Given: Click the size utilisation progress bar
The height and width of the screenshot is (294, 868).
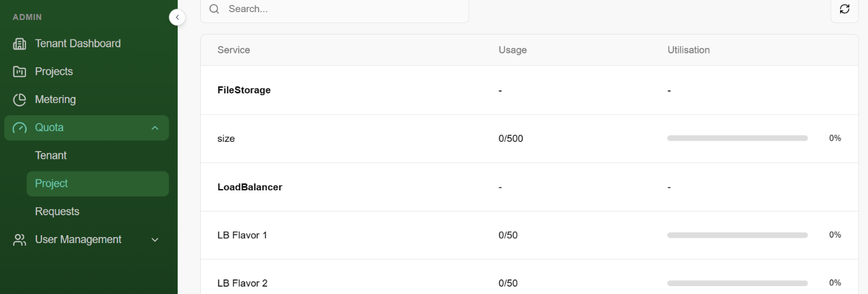Looking at the screenshot, I should tap(737, 138).
